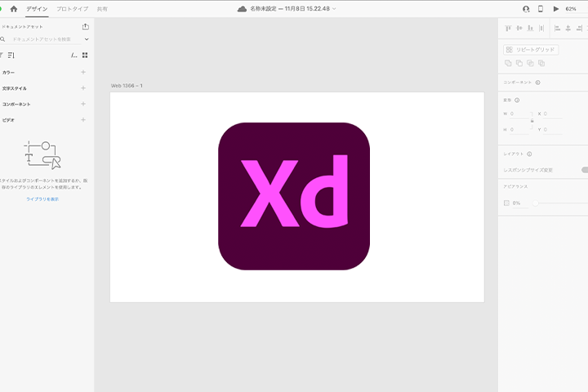Distribute selection horizontally

click(541, 28)
